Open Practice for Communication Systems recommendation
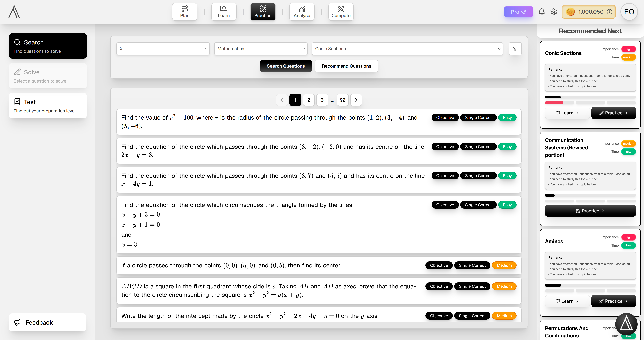The height and width of the screenshot is (340, 644). 590,211
